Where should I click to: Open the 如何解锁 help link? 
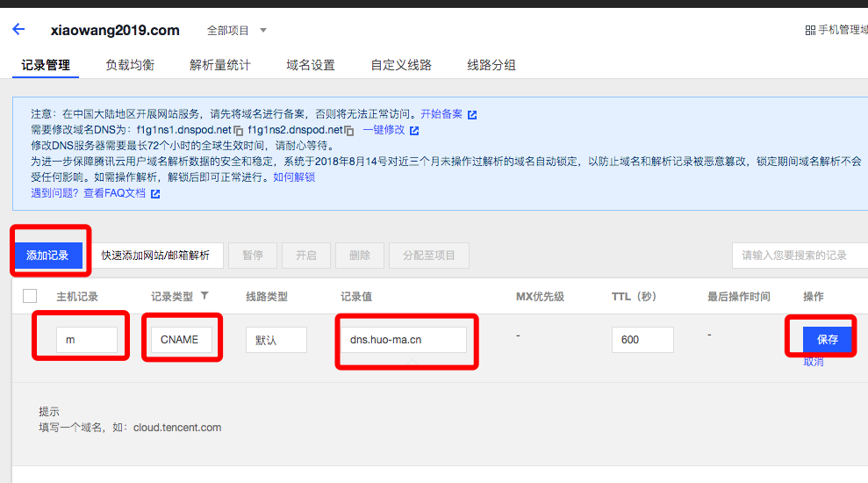pyautogui.click(x=294, y=177)
